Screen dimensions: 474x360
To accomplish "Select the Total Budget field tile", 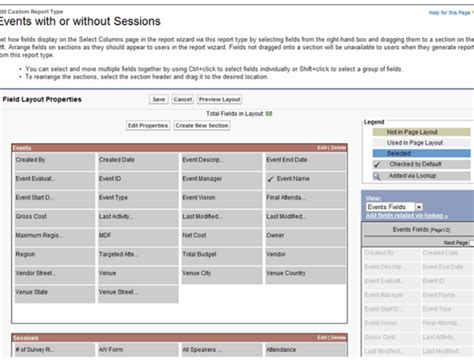I will (x=222, y=256).
